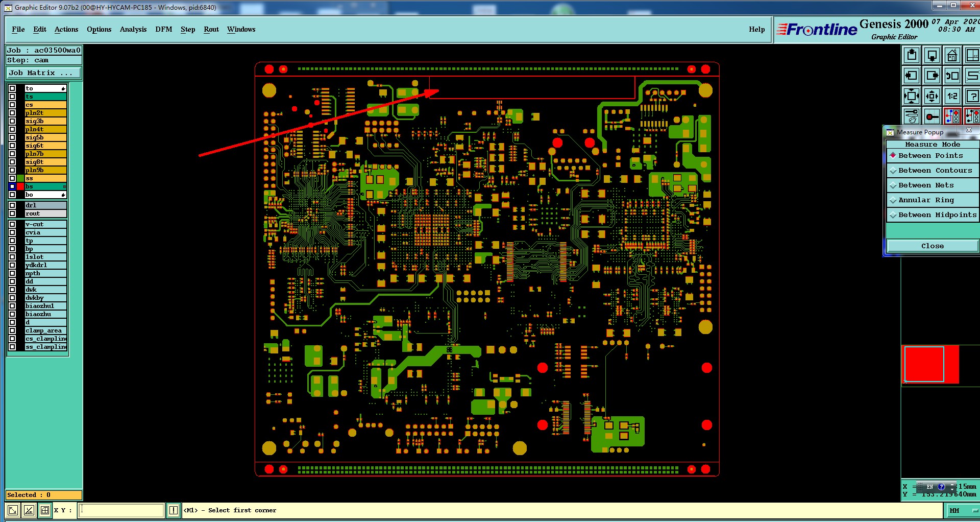Click the Selected : 0 status bar
The width and height of the screenshot is (980, 522).
[x=43, y=495]
